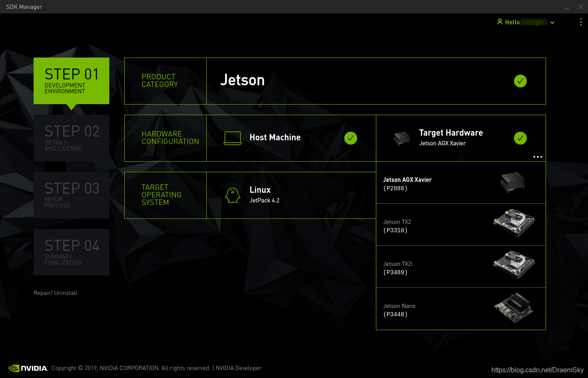Go to Step 02 Details and License

(71, 138)
